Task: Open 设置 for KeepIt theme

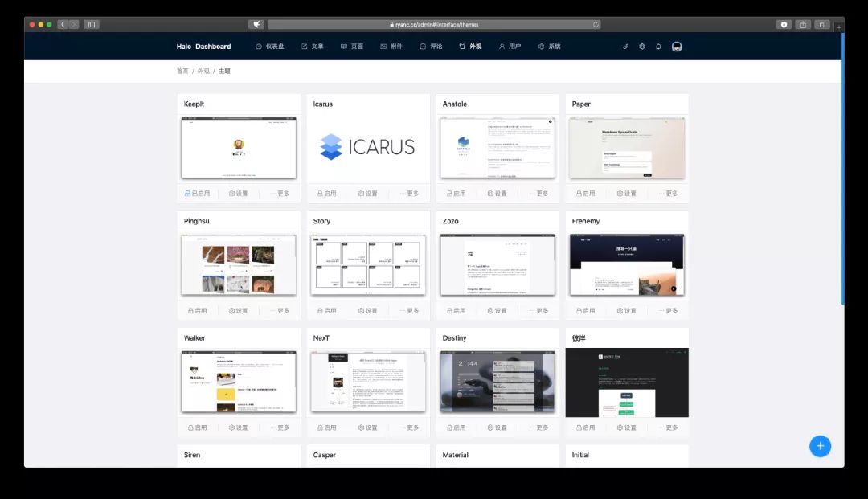Action: point(239,194)
